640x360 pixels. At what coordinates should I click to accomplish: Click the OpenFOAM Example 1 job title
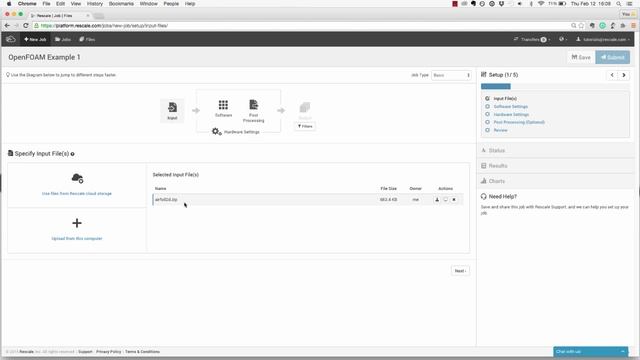44,57
